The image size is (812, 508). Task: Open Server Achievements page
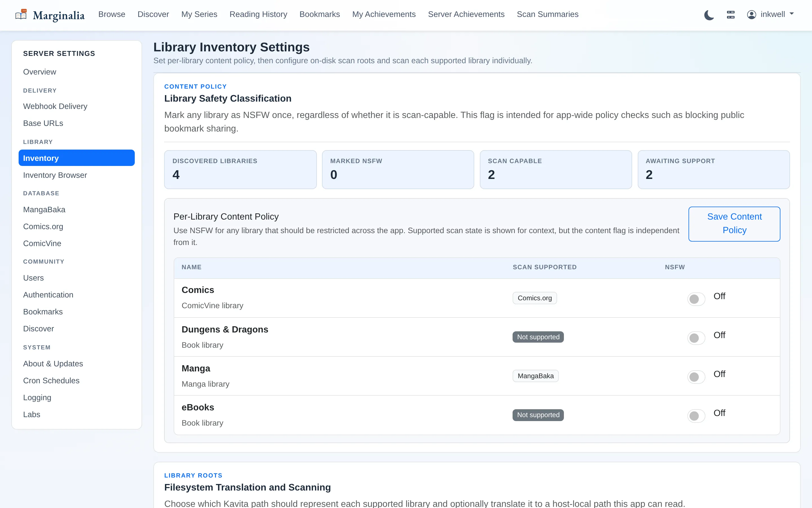pyautogui.click(x=466, y=14)
